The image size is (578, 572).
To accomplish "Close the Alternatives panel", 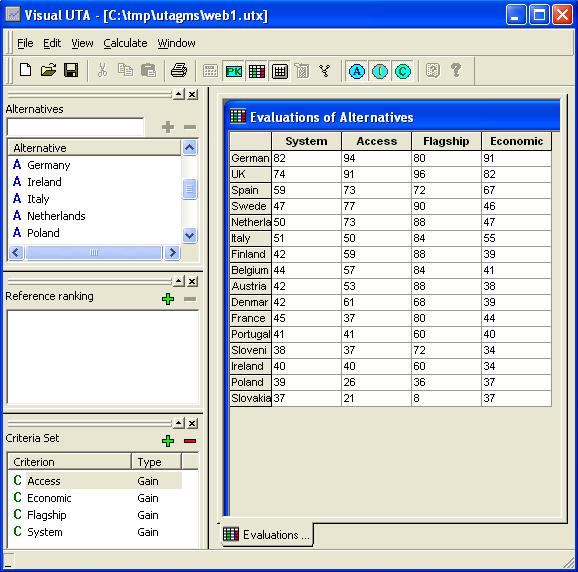I will click(x=192, y=95).
